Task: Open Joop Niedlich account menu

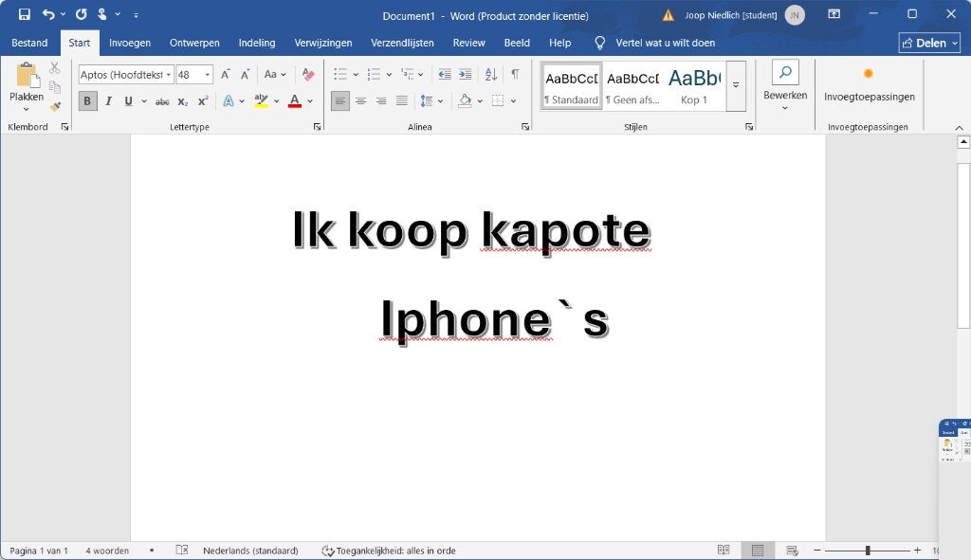Action: 744,15
